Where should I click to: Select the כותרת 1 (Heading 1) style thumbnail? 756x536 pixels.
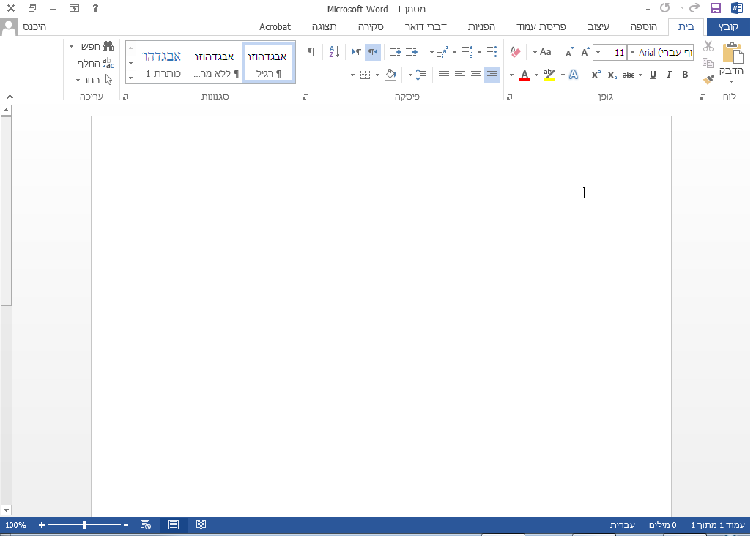click(x=162, y=63)
